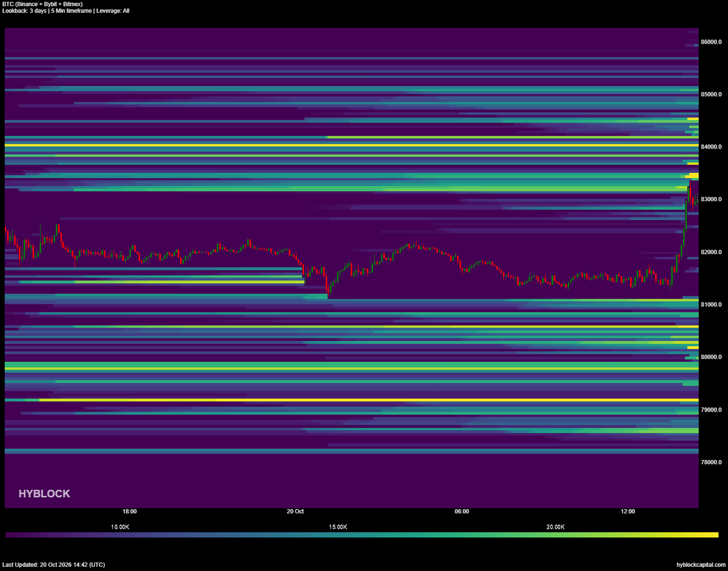Click the 06:00 time axis label

click(462, 512)
